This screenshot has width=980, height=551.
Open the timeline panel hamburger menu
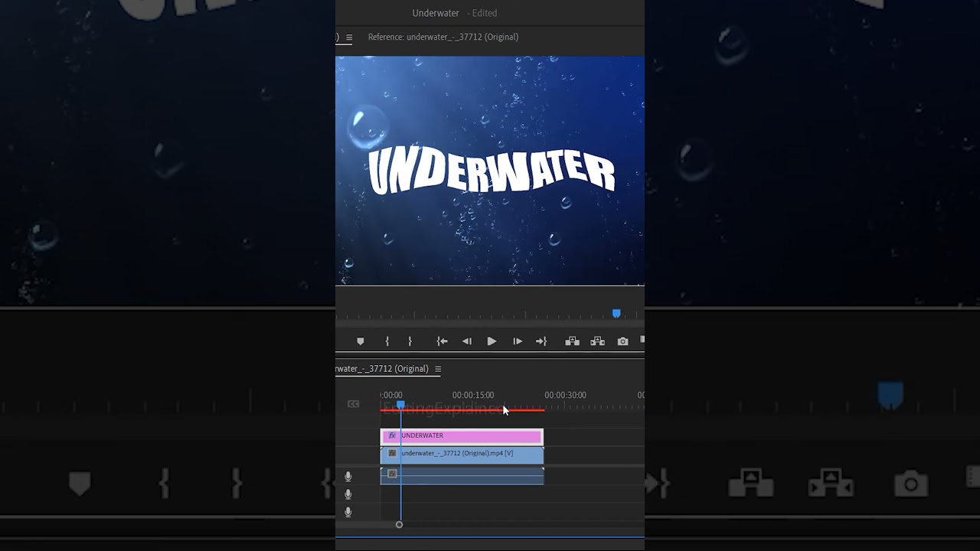(x=438, y=369)
